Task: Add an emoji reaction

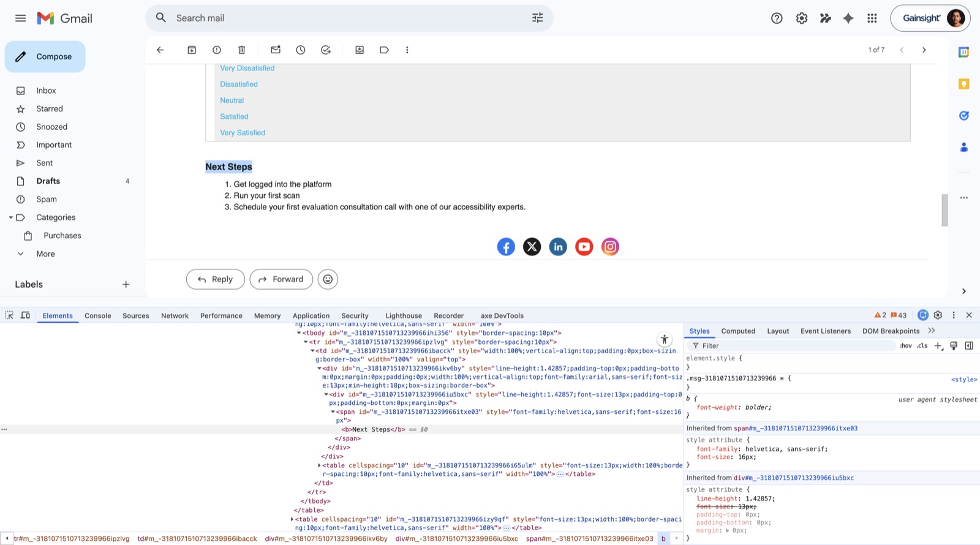Action: click(328, 279)
